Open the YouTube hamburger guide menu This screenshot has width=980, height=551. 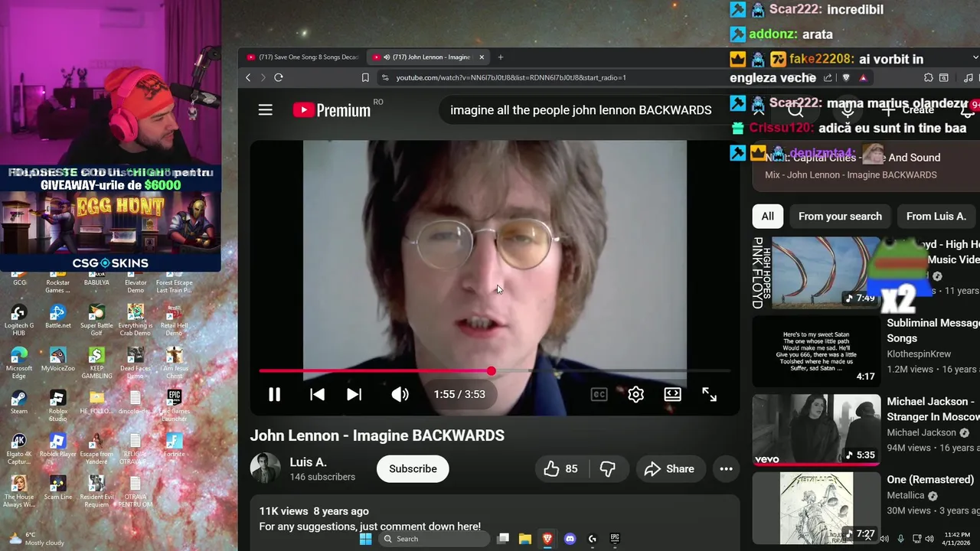pyautogui.click(x=265, y=110)
